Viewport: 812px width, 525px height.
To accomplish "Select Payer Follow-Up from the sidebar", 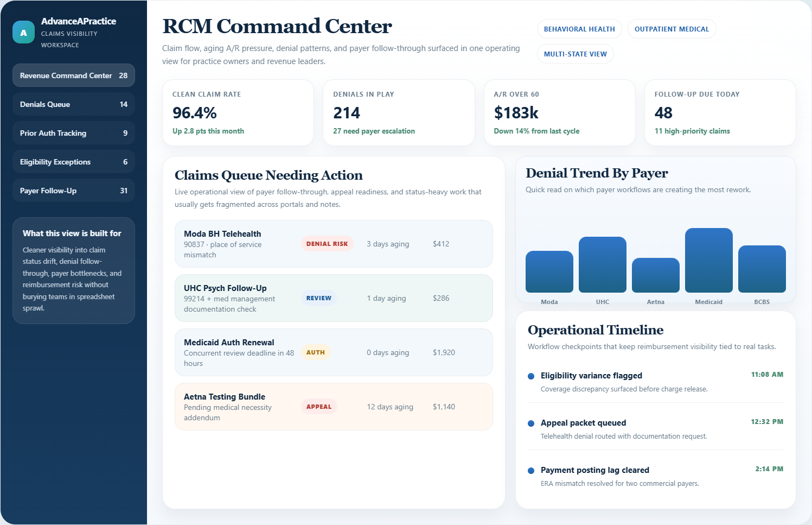I will (x=73, y=190).
